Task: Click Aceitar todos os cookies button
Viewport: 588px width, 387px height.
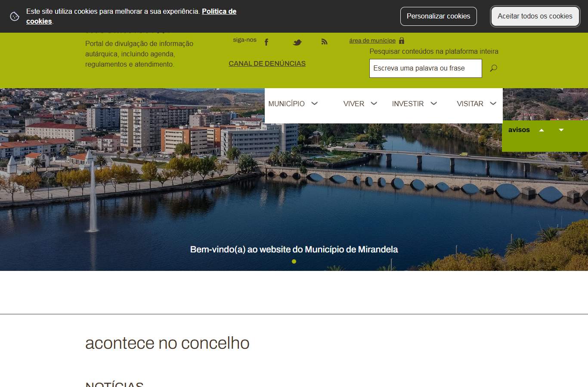Action: coord(535,16)
